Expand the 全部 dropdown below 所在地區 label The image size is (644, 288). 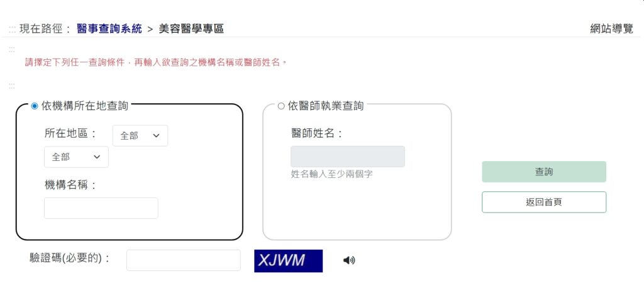pos(76,157)
